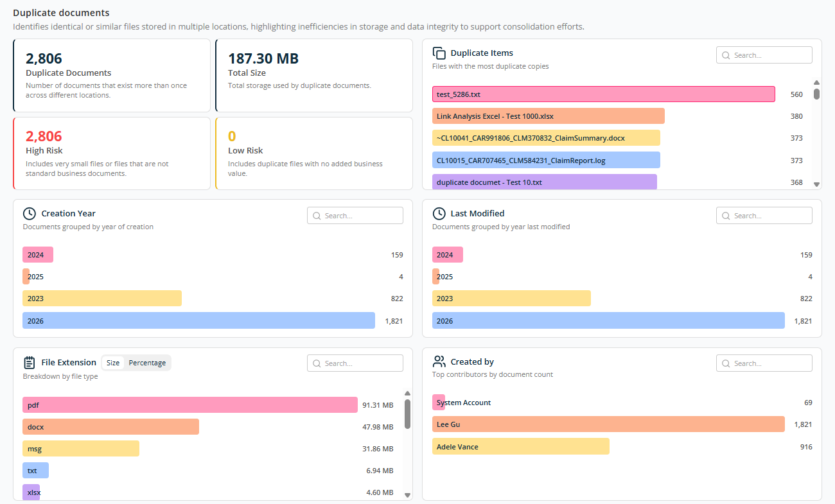Click the Creation Year clock icon
Viewport: 835px width, 504px height.
29,214
